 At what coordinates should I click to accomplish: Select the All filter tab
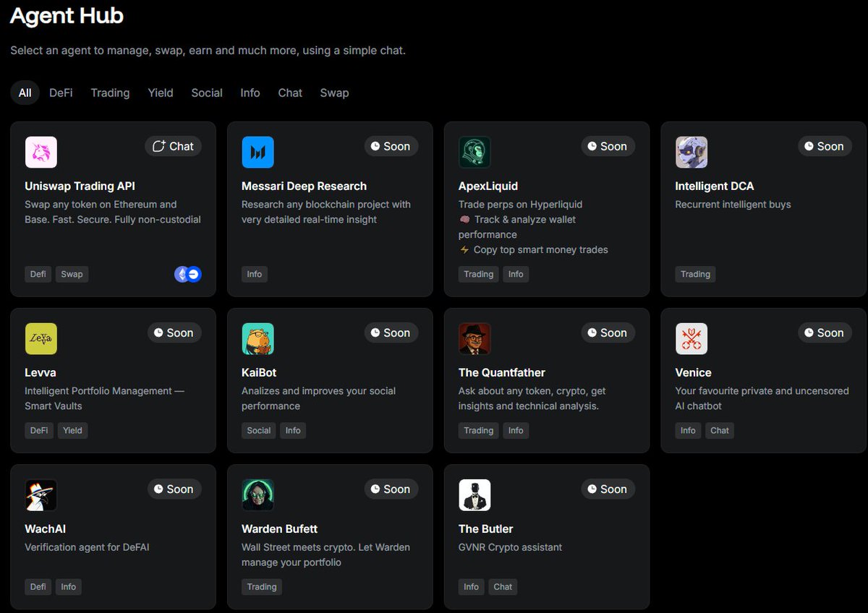coord(25,93)
